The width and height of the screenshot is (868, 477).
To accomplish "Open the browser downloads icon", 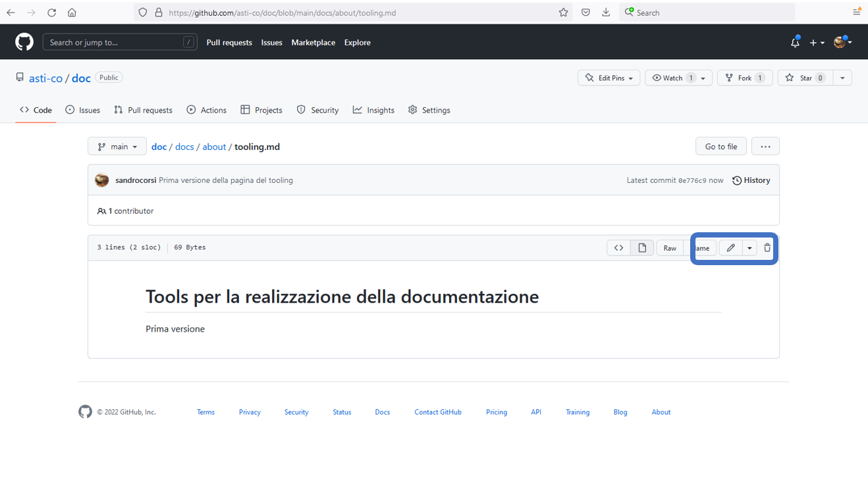I will click(606, 13).
